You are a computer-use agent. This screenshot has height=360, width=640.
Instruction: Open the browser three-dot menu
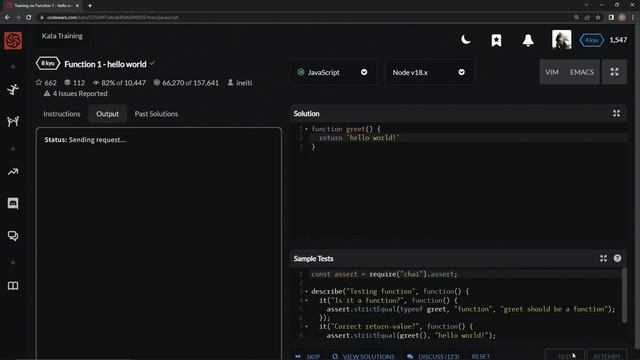point(633,18)
